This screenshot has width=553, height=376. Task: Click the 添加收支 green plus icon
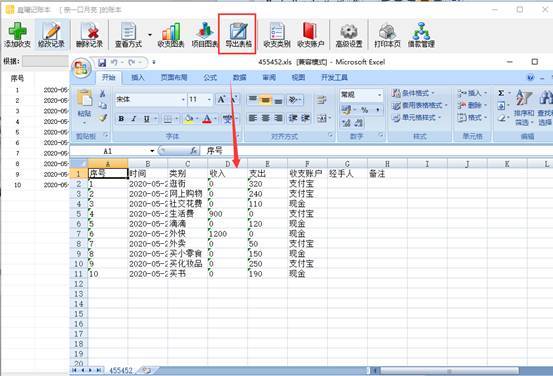pos(17,31)
